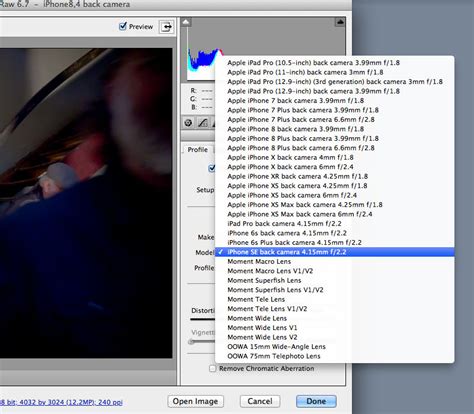Choose OOWA 15mm Wide-Angle Lens

coord(335,347)
